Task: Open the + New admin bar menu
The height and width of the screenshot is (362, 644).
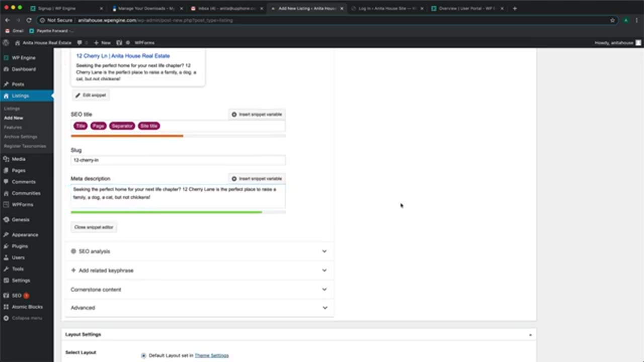Action: 102,43
